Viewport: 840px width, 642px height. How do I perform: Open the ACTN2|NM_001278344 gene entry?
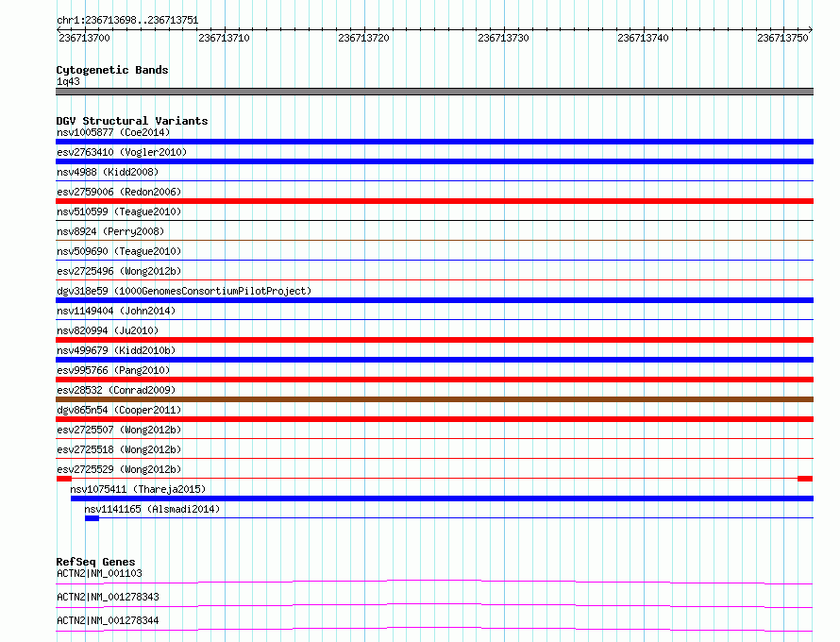tap(108, 620)
